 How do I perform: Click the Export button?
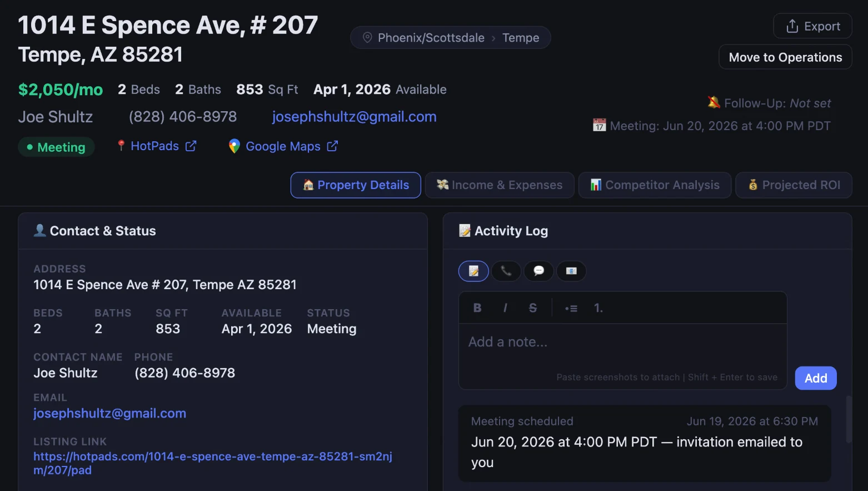[x=812, y=26]
